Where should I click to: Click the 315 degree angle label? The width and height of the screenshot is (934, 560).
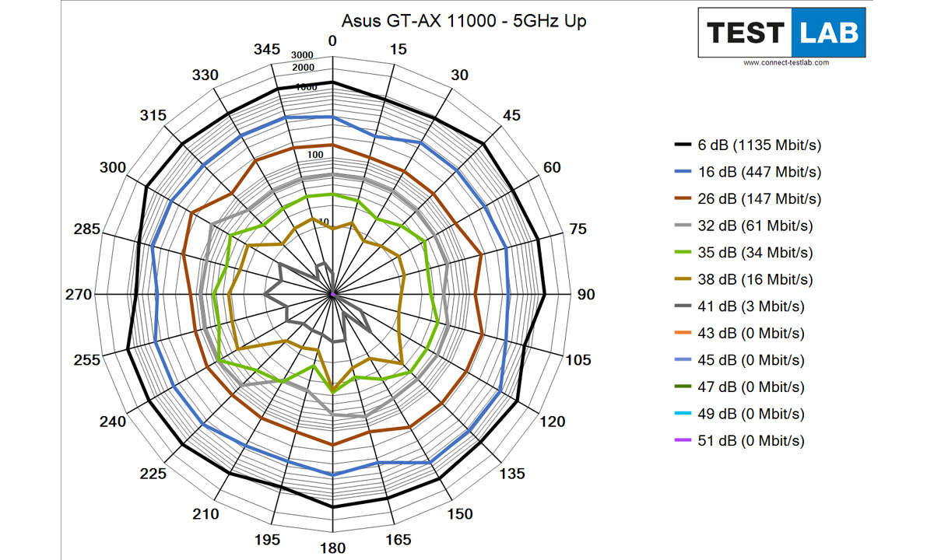154,116
